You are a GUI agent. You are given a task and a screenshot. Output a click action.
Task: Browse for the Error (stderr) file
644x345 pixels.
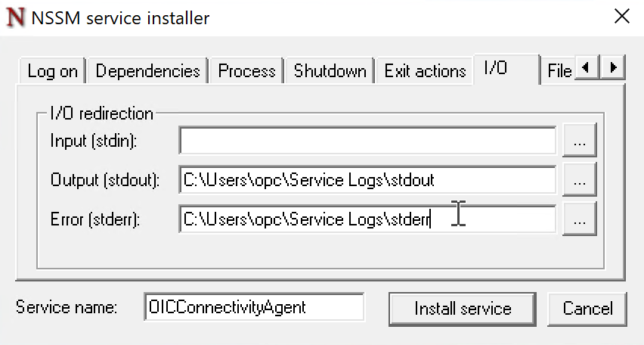(580, 219)
